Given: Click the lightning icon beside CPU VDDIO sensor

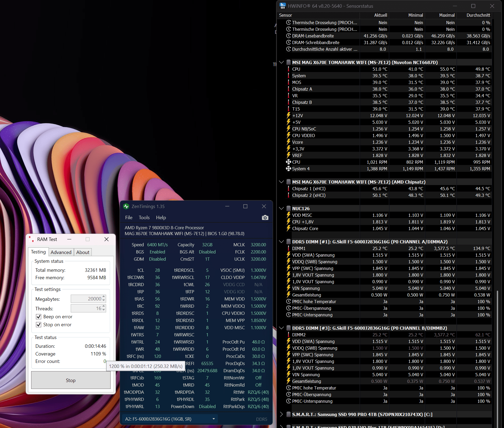Looking at the screenshot, I should (289, 135).
